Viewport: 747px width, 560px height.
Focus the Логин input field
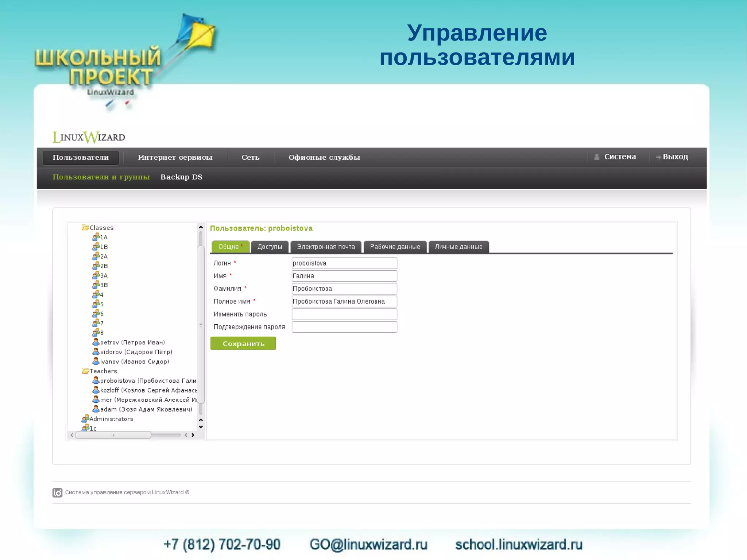tap(344, 263)
